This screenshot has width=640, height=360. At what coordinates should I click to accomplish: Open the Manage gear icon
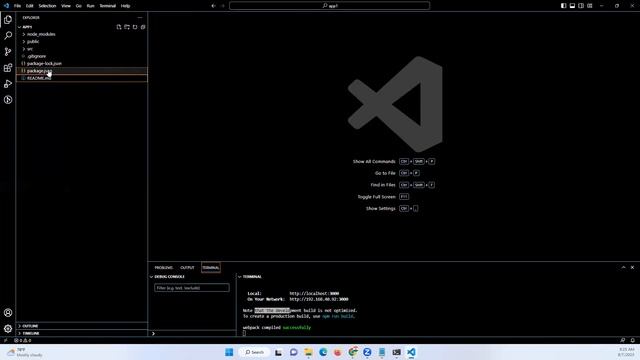(8, 329)
